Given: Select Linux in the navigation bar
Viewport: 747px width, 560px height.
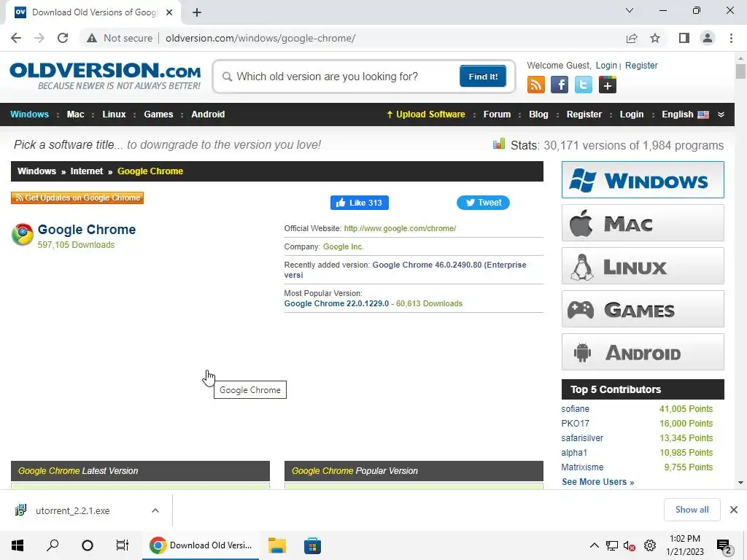Looking at the screenshot, I should 114,114.
